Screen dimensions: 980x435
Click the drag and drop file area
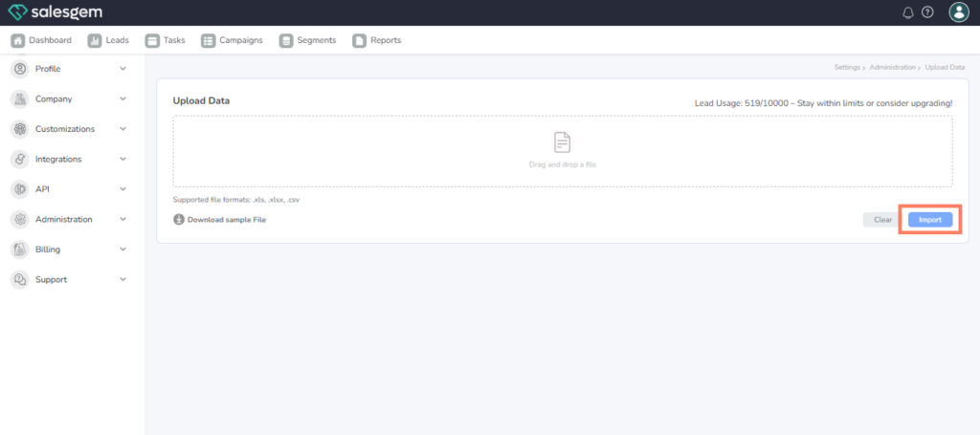click(563, 151)
